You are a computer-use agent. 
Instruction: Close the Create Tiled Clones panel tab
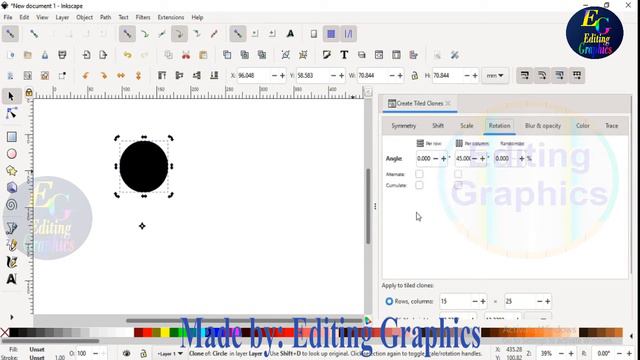[x=448, y=103]
